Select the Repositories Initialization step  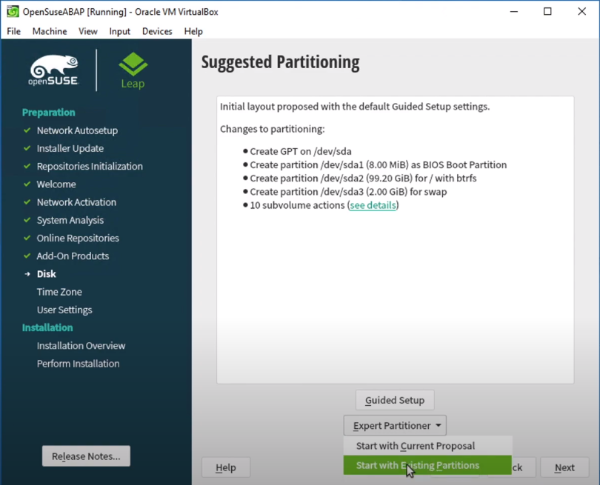90,167
